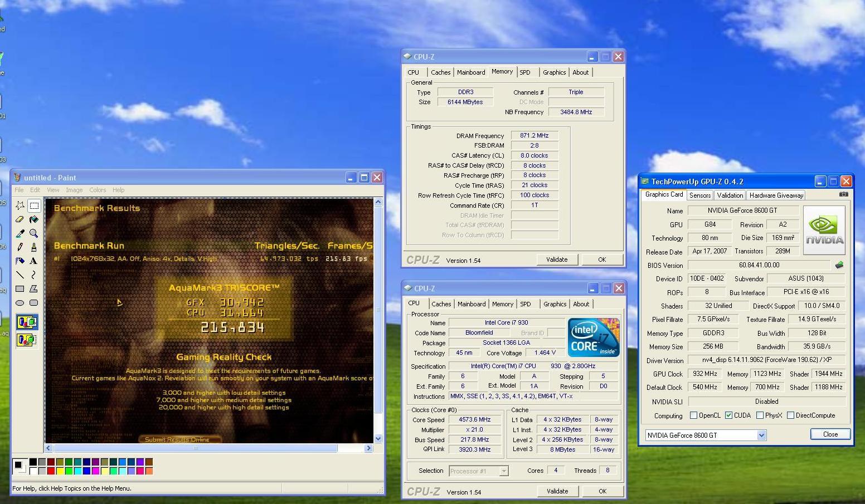Enable the OpenCL checkbox in GPU-Z
Screen dimensions: 865x504
(x=693, y=415)
